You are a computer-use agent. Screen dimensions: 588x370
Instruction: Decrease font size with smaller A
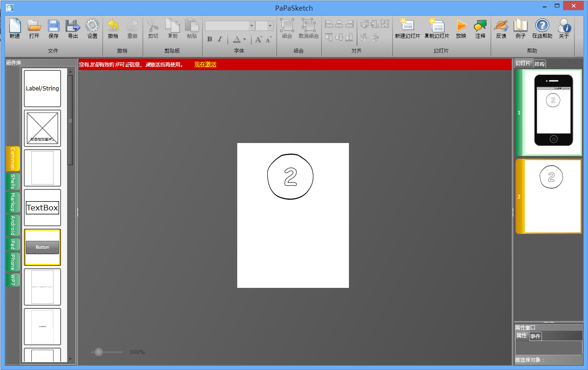[269, 39]
